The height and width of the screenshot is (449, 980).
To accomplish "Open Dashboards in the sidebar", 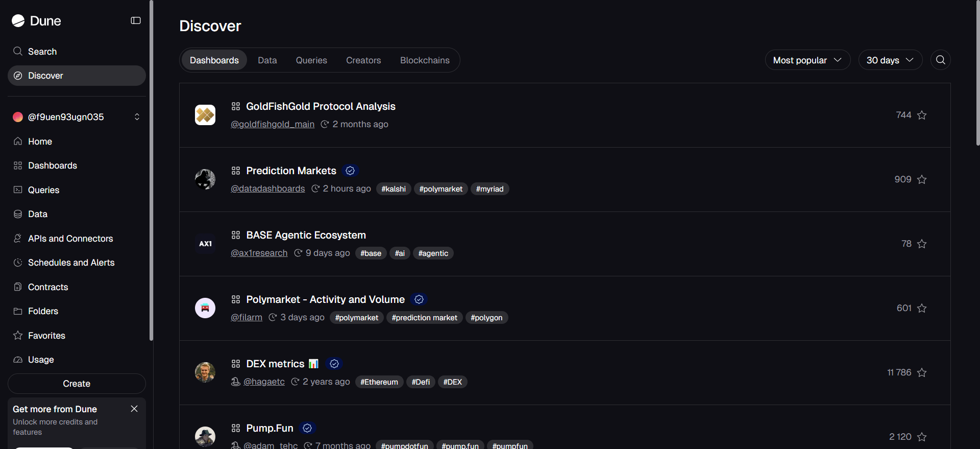I will pos(77,166).
